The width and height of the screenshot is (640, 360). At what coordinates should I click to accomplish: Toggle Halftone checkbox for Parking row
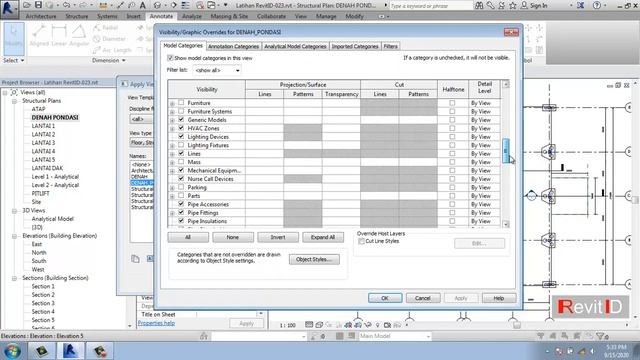(x=452, y=187)
